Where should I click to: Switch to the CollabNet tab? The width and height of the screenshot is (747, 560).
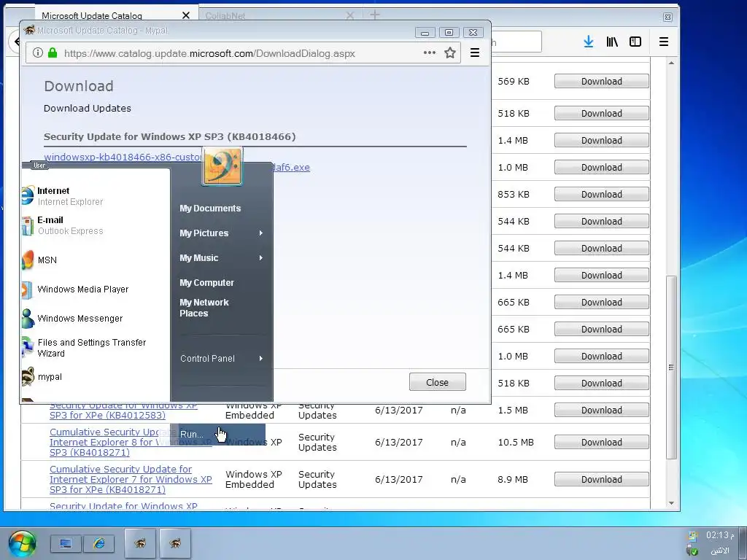click(279, 16)
